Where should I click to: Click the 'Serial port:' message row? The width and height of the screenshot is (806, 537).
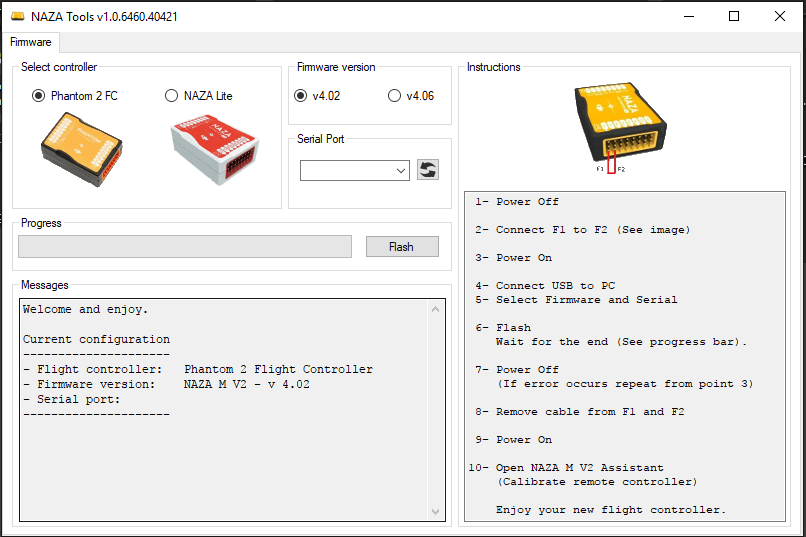[71, 399]
